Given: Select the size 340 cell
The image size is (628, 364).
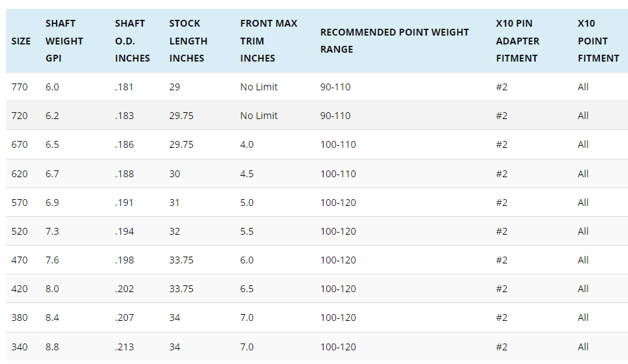Looking at the screenshot, I should point(20,347).
